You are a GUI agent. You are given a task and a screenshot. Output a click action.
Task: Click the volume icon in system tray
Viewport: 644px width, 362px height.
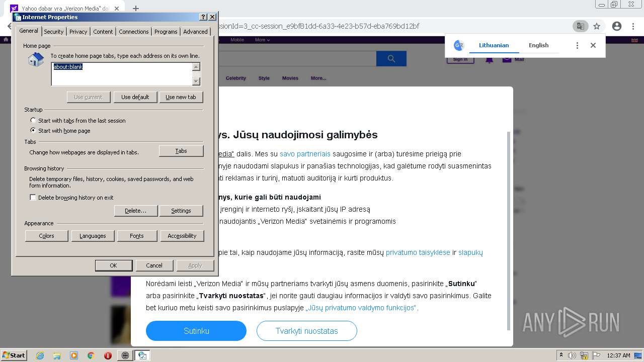572,355
